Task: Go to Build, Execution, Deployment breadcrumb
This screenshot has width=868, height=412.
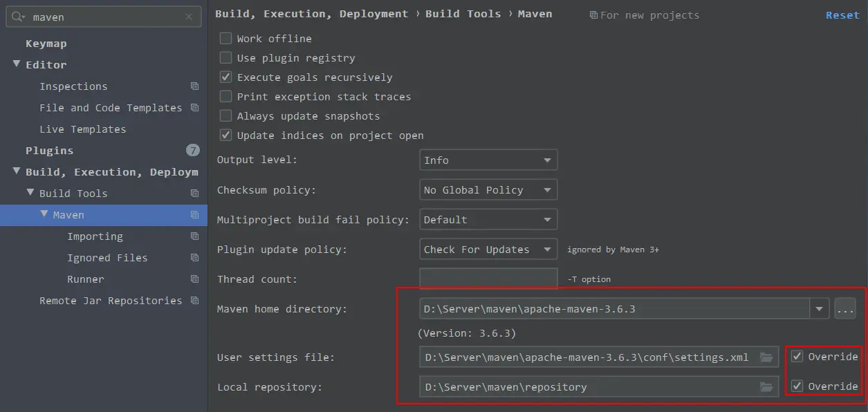Action: coord(312,14)
